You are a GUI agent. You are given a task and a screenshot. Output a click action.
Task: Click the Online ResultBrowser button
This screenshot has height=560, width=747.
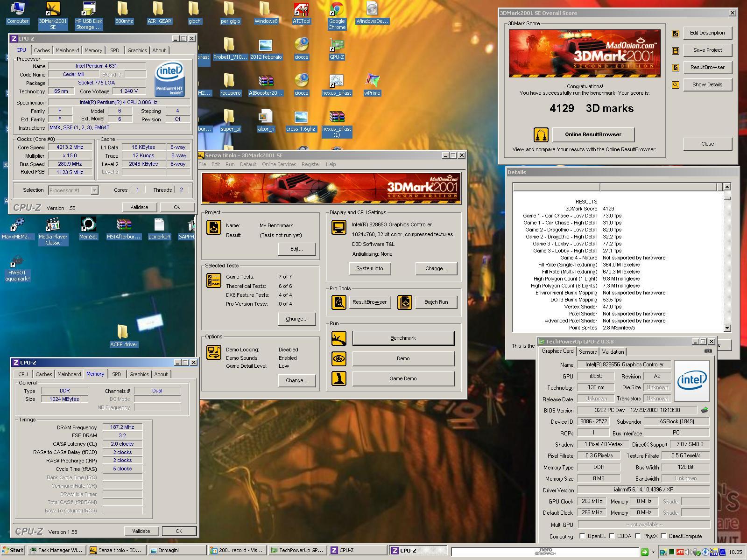pyautogui.click(x=593, y=134)
